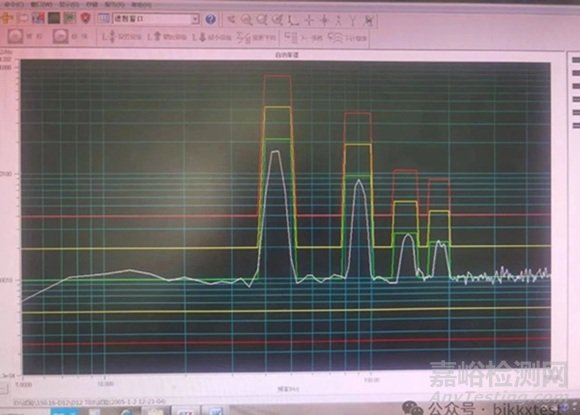Image resolution: width=580 pixels, height=415 pixels.
Task: Click the L-shaped axis tool icon
Action: pyautogui.click(x=293, y=20)
